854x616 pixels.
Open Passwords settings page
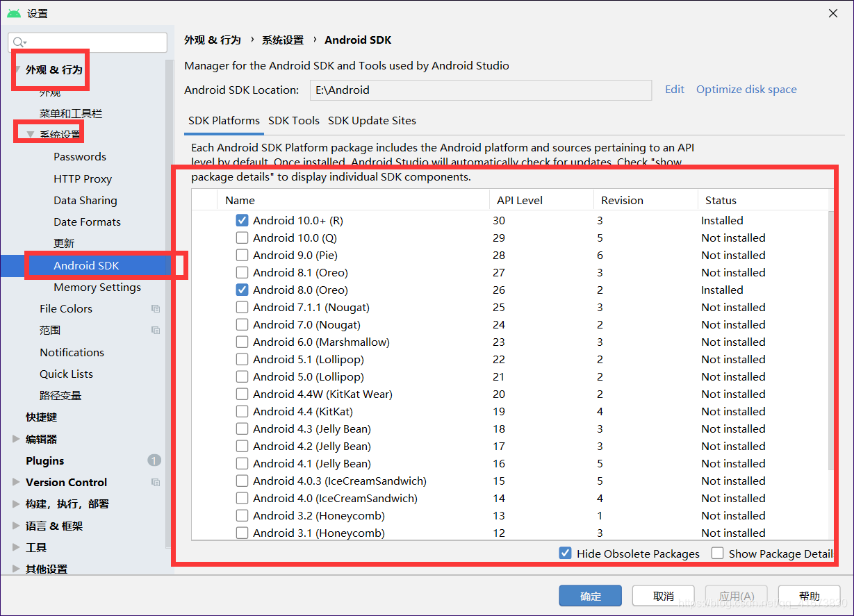tap(80, 157)
